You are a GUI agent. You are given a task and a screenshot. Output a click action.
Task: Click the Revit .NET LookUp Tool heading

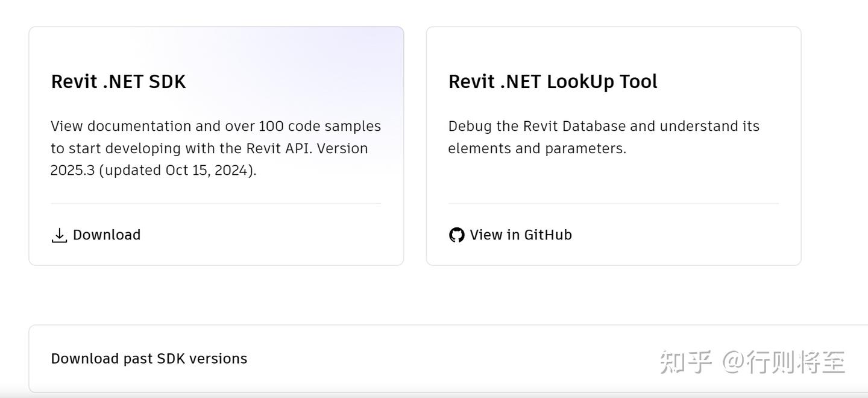(553, 81)
